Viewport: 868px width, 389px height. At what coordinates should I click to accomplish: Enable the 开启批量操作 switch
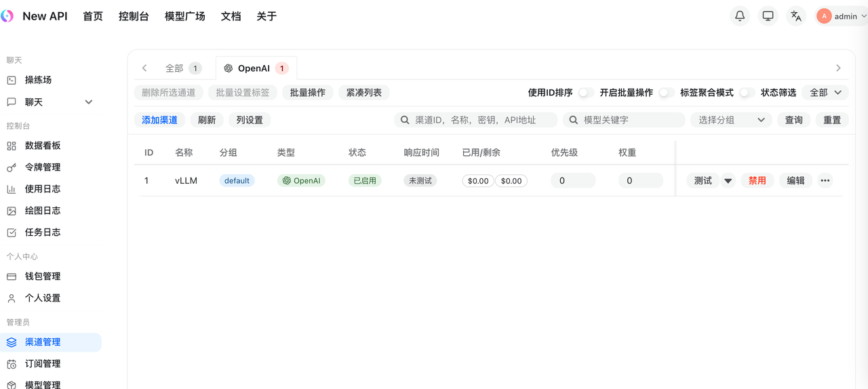tap(666, 93)
